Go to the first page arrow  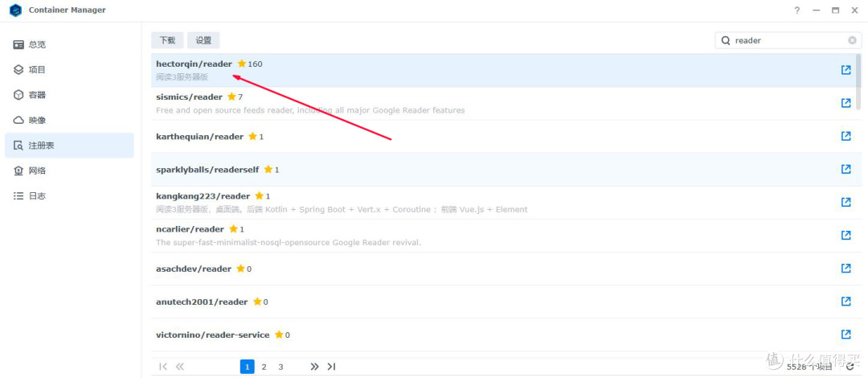coord(162,367)
